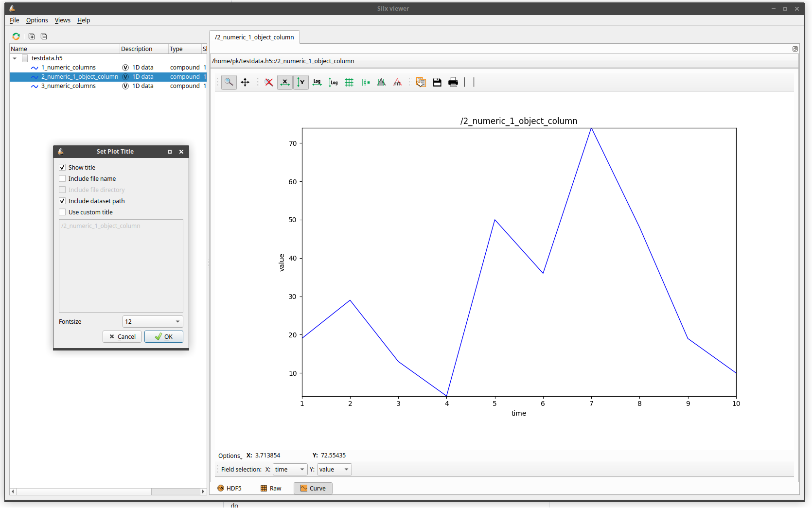The width and height of the screenshot is (812, 508).
Task: Select 1_numeric_columns tree row
Action: coord(108,68)
